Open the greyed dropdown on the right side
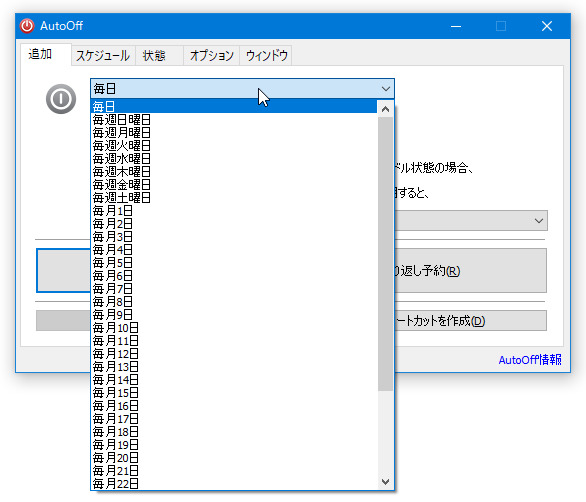 pyautogui.click(x=471, y=221)
